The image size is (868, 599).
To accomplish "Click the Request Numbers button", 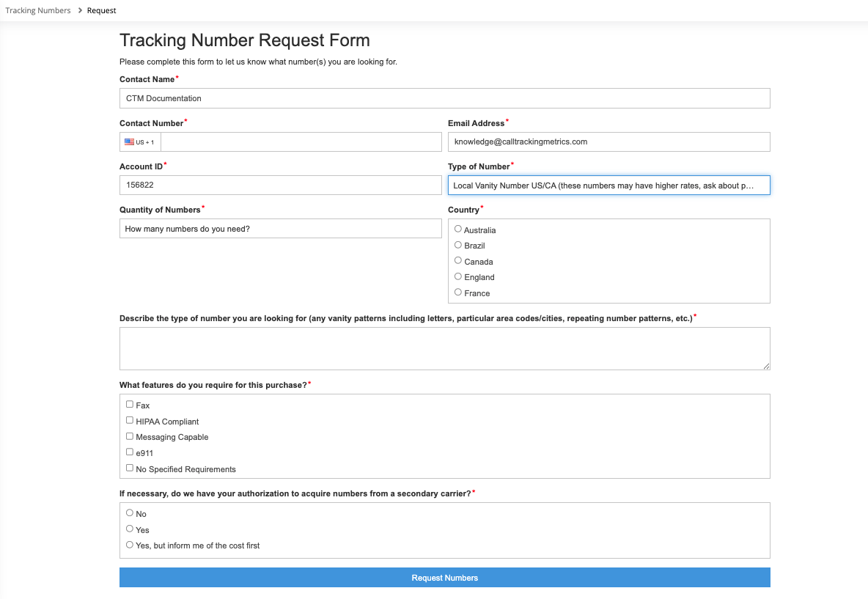I will pos(444,578).
